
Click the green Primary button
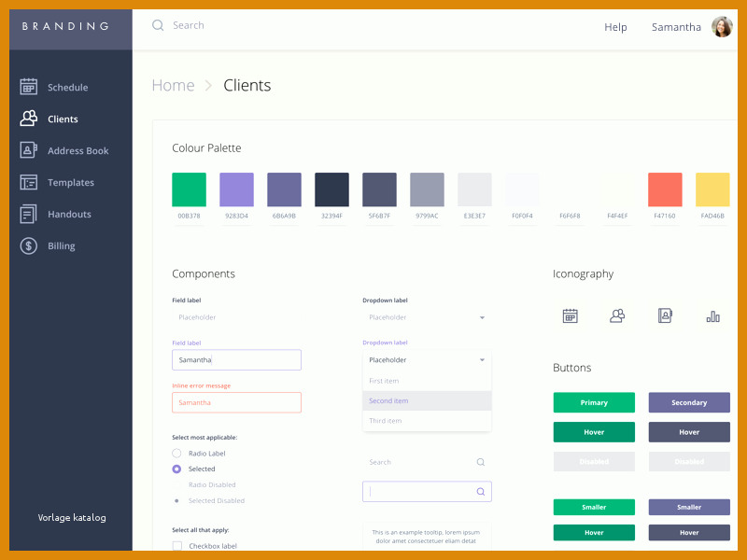(594, 402)
